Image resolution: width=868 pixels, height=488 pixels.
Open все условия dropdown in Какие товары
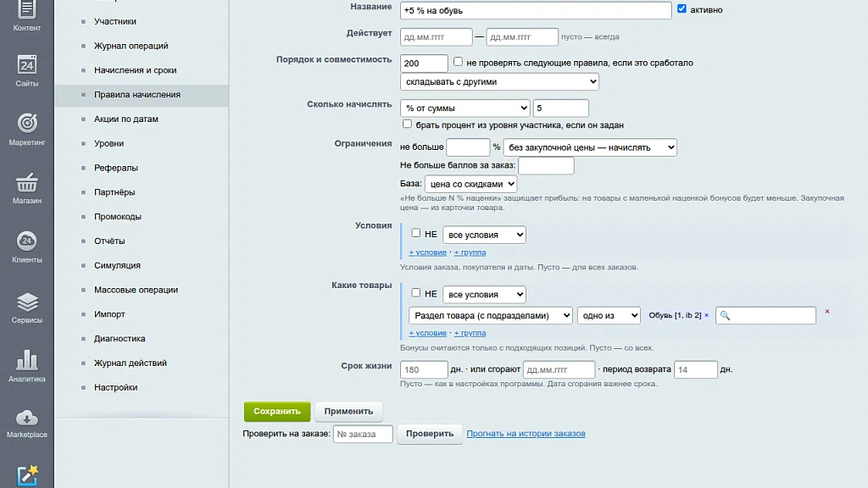(x=484, y=294)
